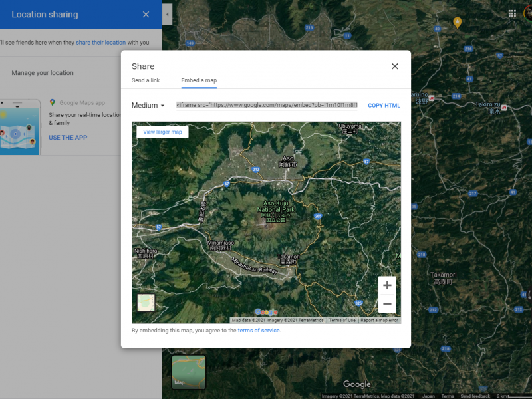
Task: Click USE THE APP link
Action: coord(68,138)
